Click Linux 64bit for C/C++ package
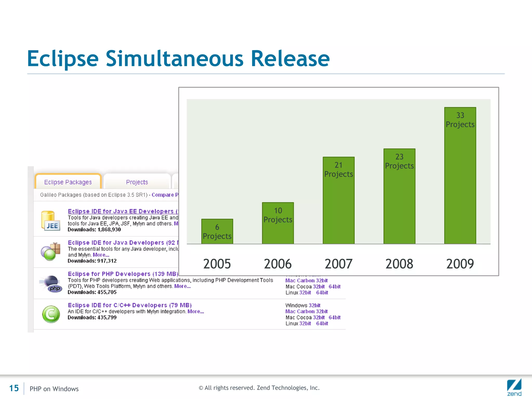 [x=322, y=323]
